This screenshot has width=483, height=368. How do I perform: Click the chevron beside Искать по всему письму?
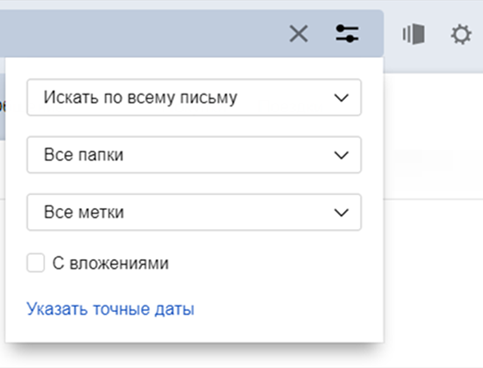[341, 98]
